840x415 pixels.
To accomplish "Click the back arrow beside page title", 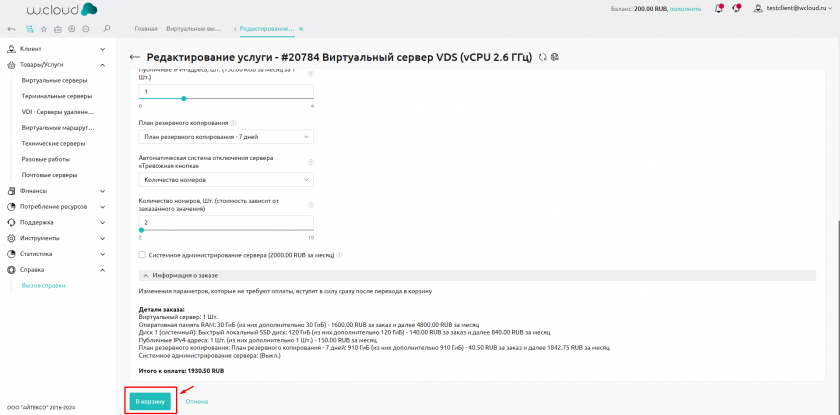I will coord(135,57).
